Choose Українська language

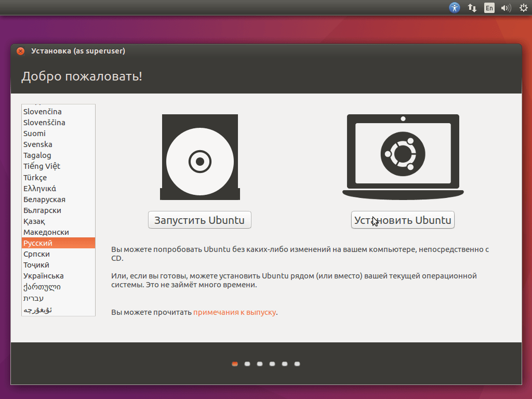pyautogui.click(x=58, y=276)
